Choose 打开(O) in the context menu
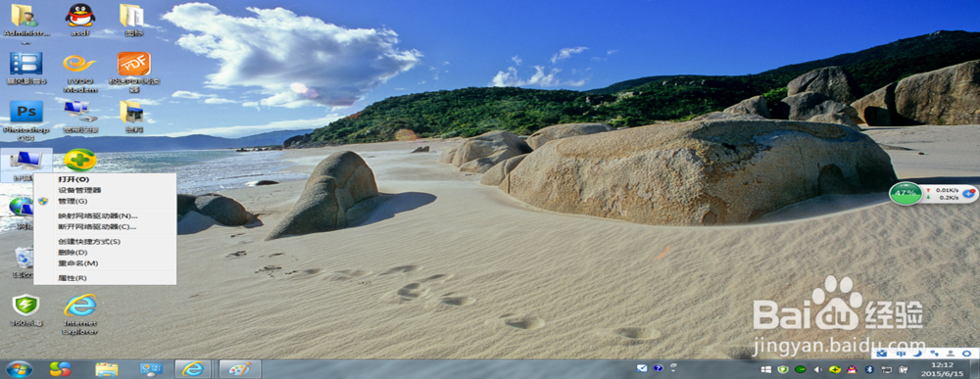Screen dimensions: 980x379 pyautogui.click(x=105, y=179)
